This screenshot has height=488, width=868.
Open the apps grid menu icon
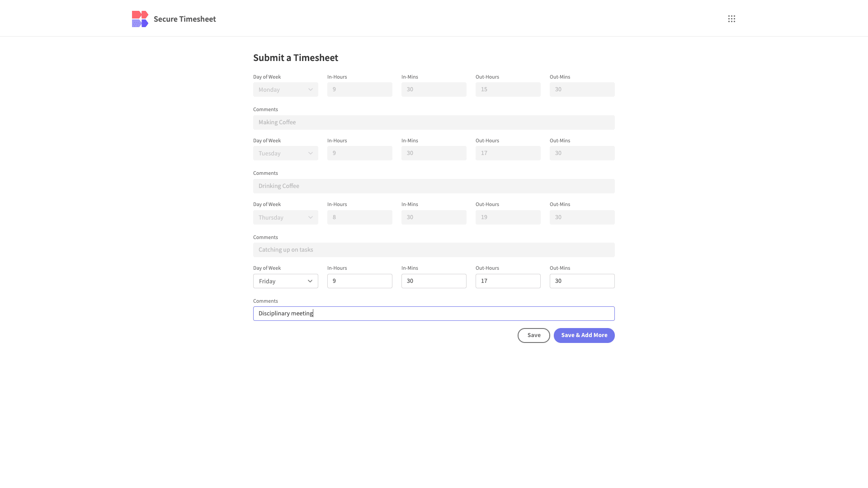click(731, 19)
